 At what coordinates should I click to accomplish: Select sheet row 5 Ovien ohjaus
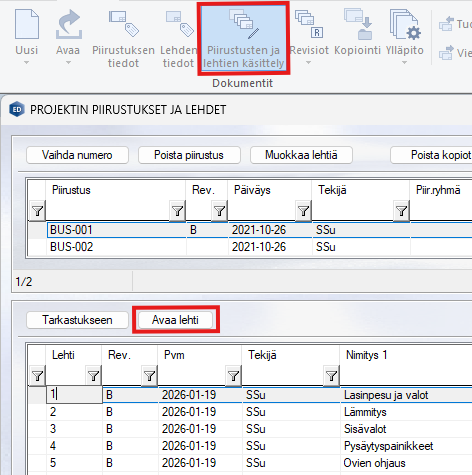tap(250, 463)
